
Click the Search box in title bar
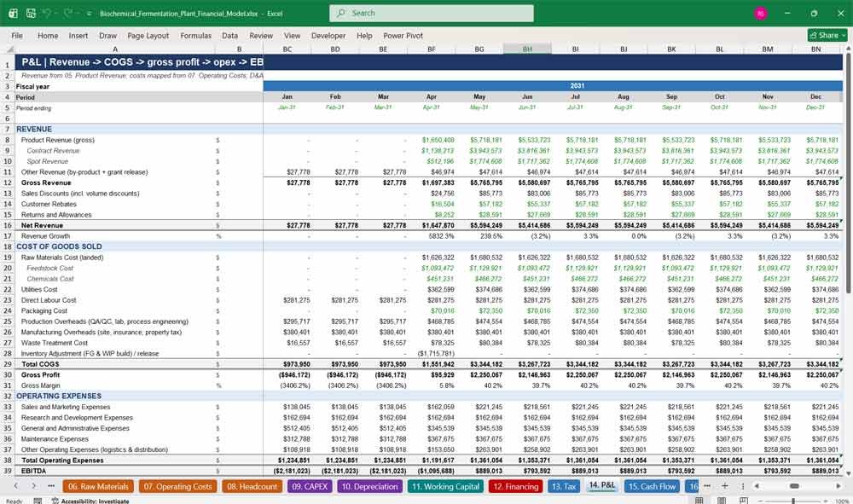click(x=432, y=13)
